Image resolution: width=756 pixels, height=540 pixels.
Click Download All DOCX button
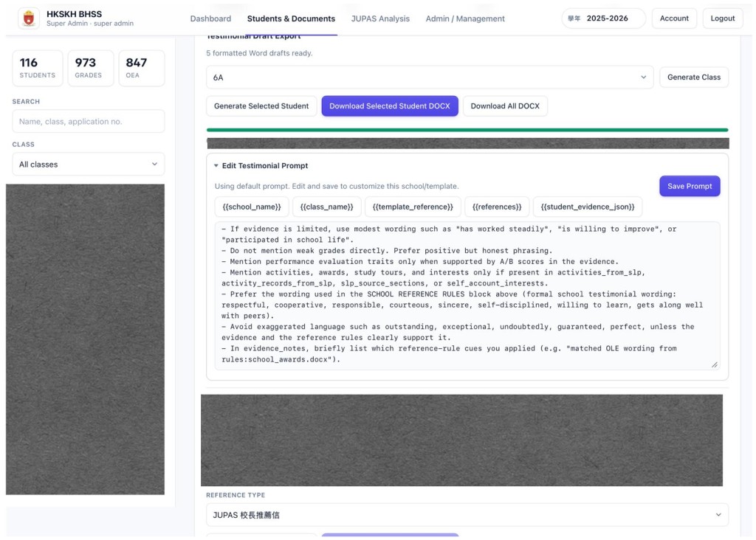click(505, 106)
